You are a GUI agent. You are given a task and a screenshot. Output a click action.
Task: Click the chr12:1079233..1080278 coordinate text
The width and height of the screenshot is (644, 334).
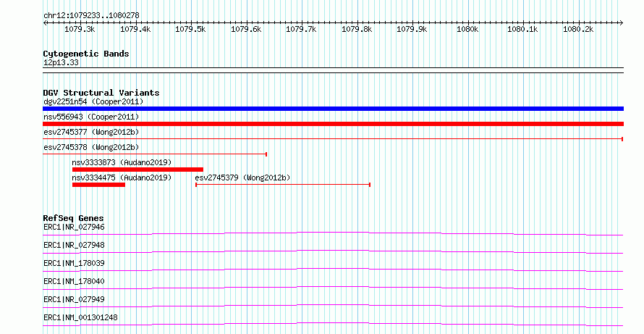tap(91, 15)
